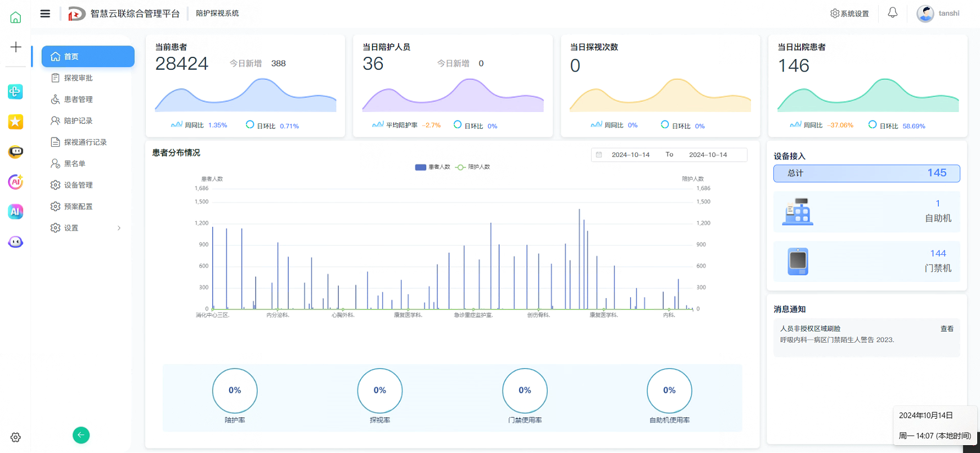Click the 今日新增 388 value
980x453 pixels.
tap(278, 64)
